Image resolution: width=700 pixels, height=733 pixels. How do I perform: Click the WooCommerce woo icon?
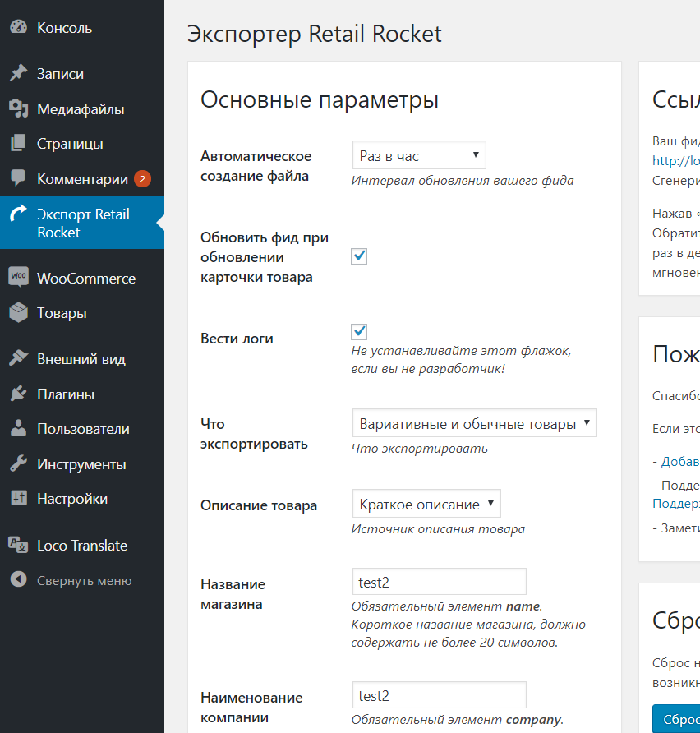(18, 277)
